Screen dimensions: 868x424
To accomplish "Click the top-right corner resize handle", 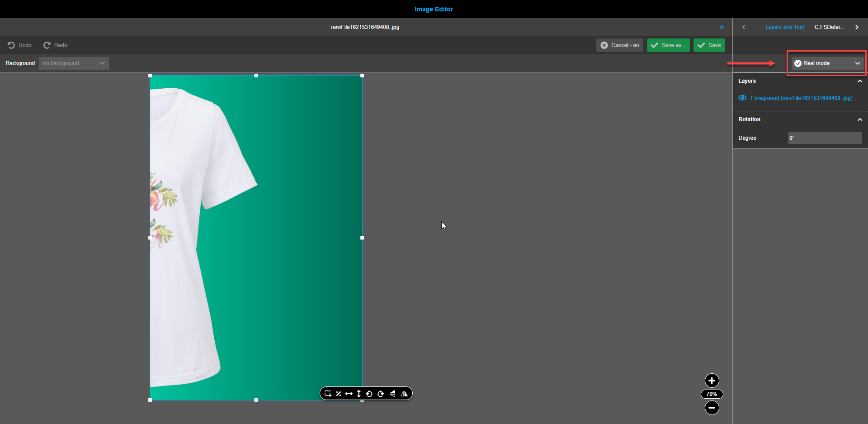I will coord(362,76).
